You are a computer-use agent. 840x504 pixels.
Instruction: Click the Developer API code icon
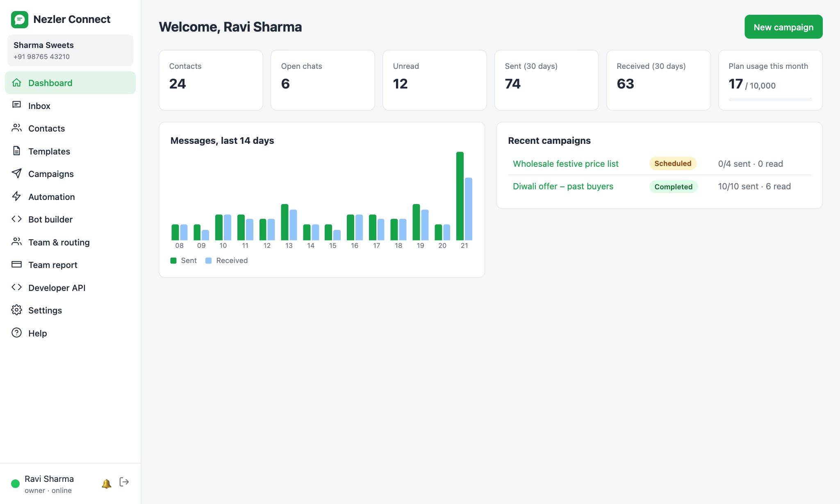pyautogui.click(x=16, y=287)
